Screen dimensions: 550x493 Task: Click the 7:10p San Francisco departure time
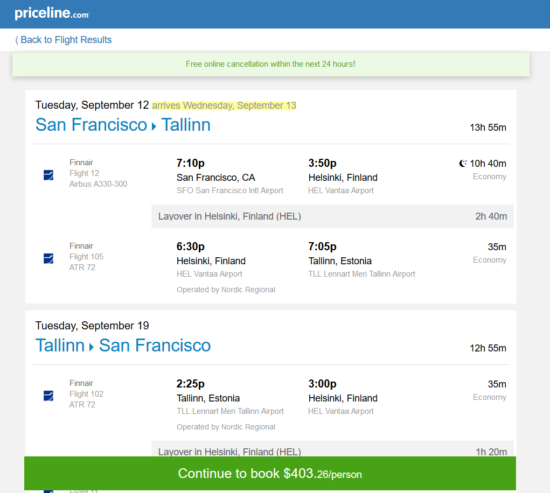coord(190,163)
